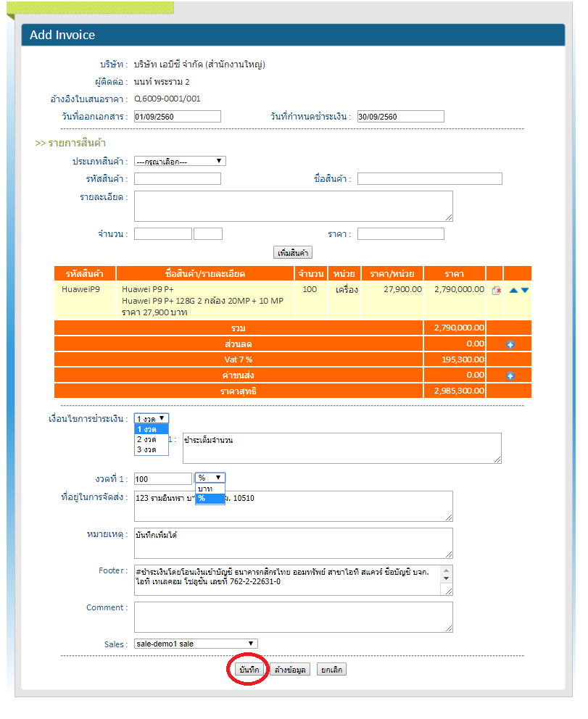Select the 3 งวด option
This screenshot has width=588, height=719.
152,450
